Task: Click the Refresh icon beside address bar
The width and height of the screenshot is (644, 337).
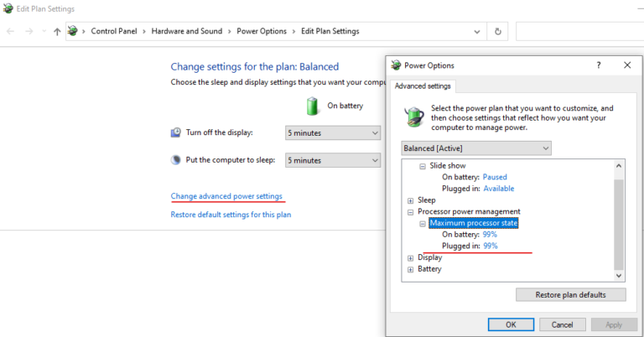Action: (x=498, y=32)
